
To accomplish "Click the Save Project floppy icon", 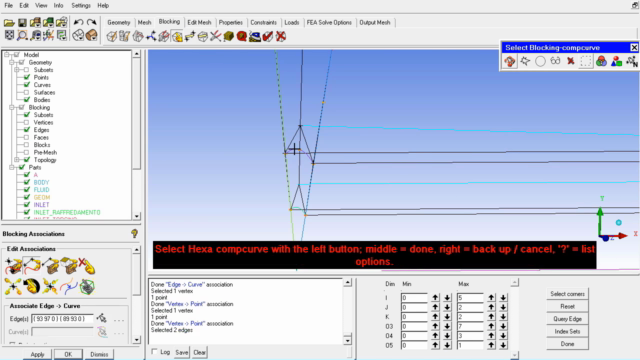I will (22, 23).
